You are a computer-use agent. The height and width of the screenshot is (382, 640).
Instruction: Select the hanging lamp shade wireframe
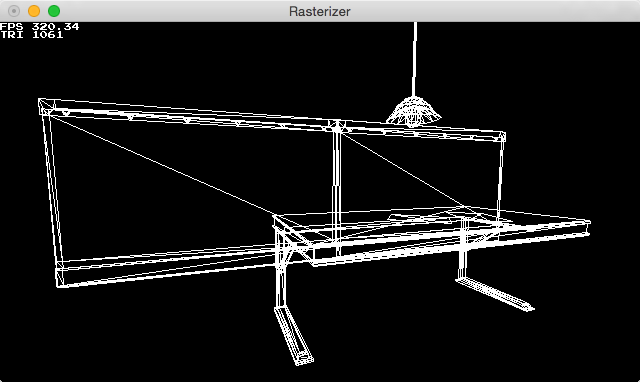(413, 110)
